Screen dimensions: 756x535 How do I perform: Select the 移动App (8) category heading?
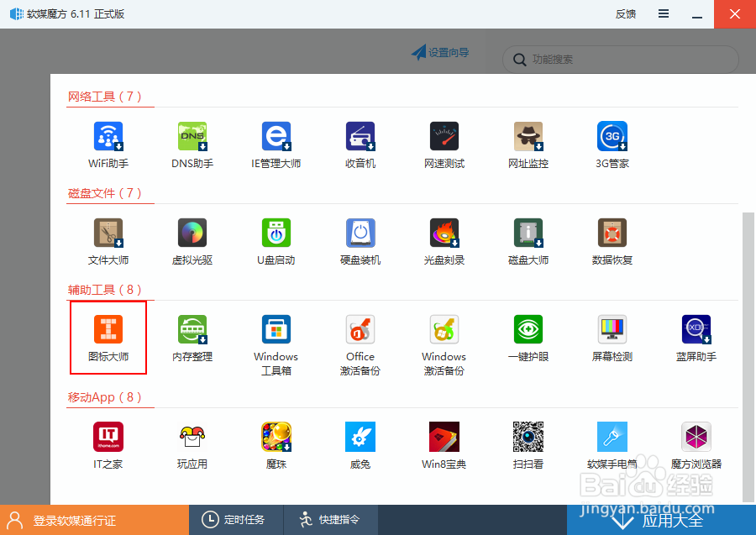click(x=105, y=397)
